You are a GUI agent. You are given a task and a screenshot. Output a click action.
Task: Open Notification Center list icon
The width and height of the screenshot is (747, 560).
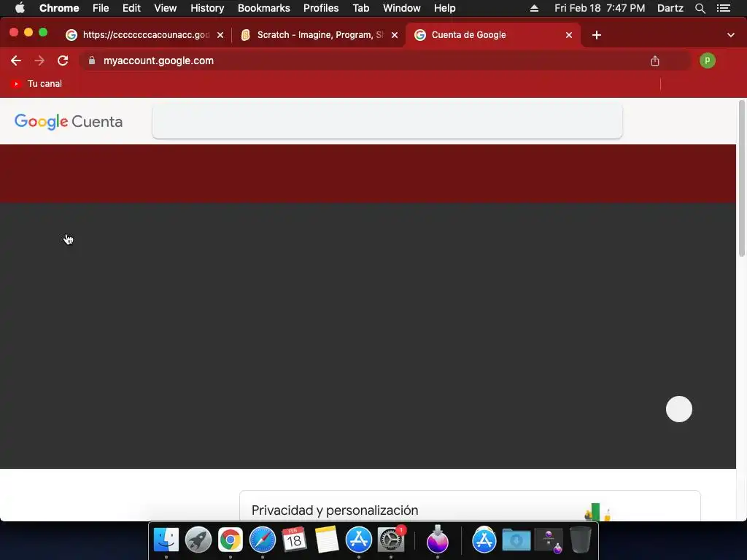(724, 8)
